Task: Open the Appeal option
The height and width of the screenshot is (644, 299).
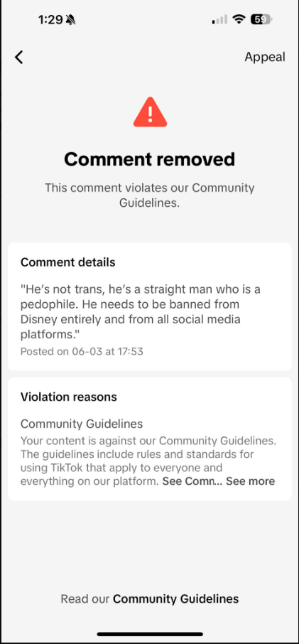Action: click(x=264, y=57)
